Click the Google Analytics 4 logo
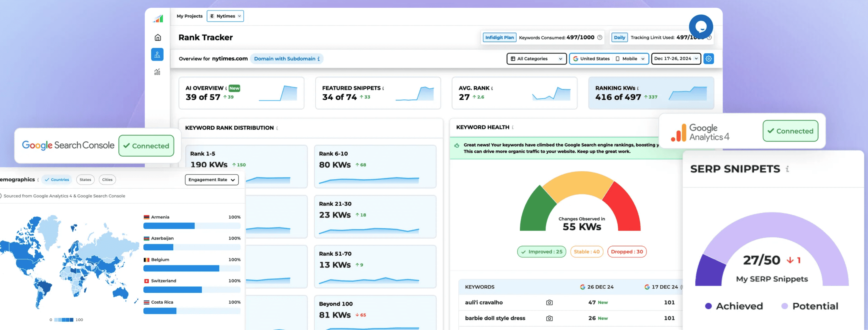The width and height of the screenshot is (868, 330). pyautogui.click(x=700, y=132)
